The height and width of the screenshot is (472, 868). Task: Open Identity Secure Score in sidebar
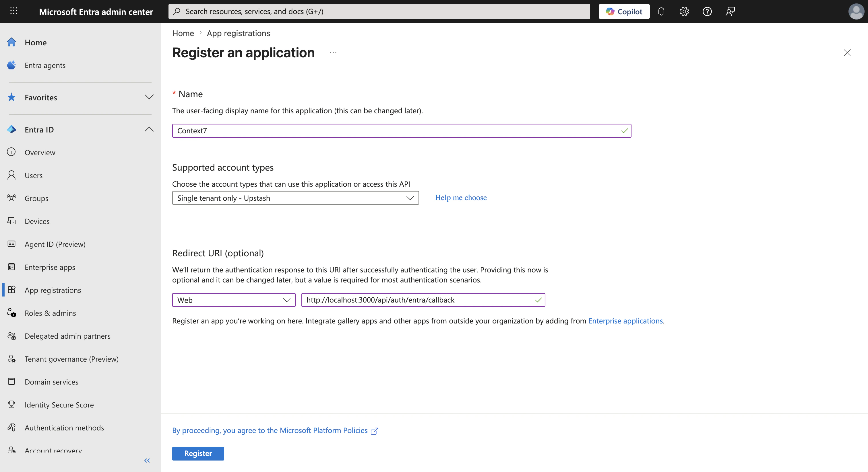coord(59,405)
